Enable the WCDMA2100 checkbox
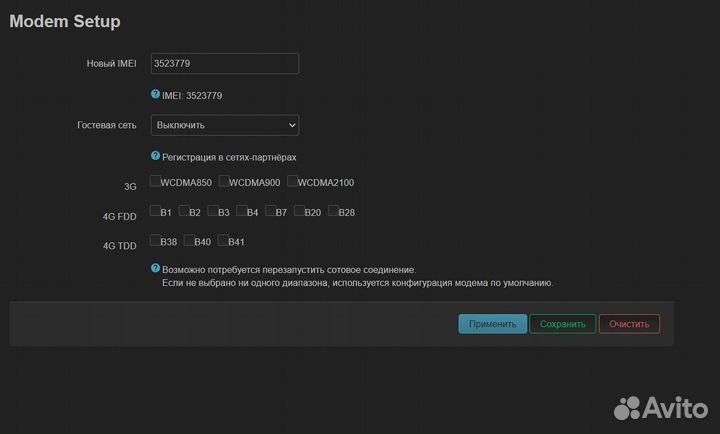Image resolution: width=720 pixels, height=434 pixels. pos(292,181)
